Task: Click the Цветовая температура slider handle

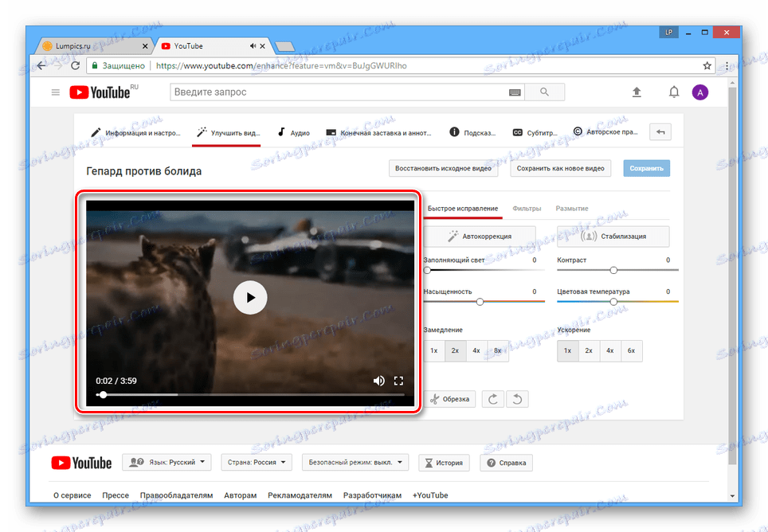Action: [613, 302]
